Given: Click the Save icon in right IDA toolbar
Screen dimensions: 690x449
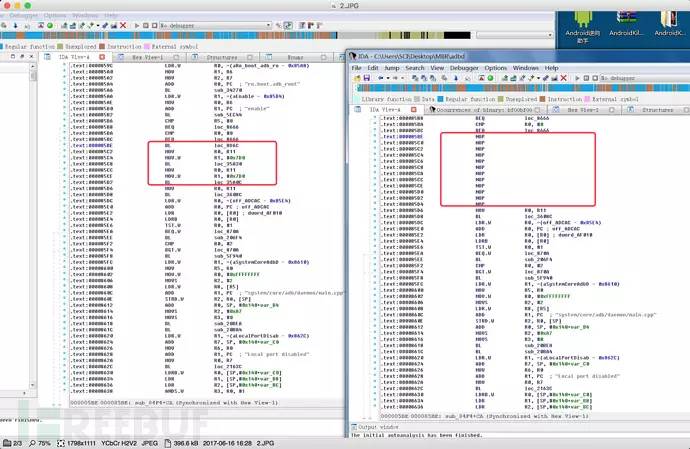Looking at the screenshot, I should click(369, 77).
